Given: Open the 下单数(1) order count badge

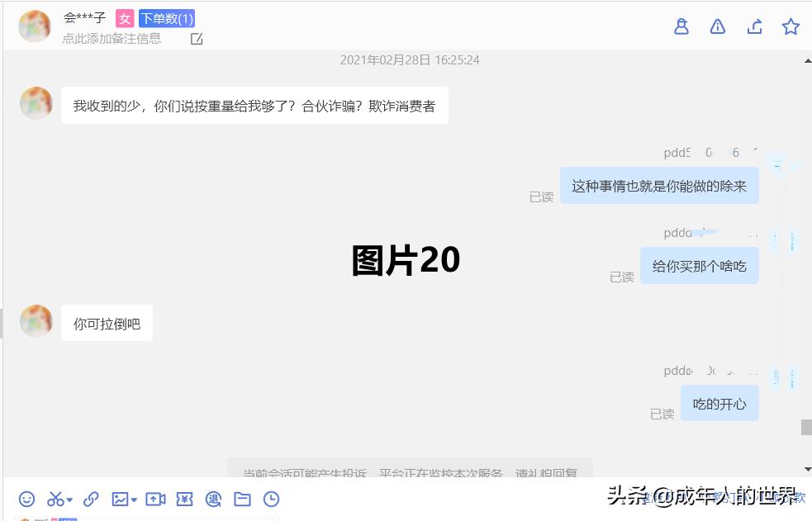Looking at the screenshot, I should 167,18.
